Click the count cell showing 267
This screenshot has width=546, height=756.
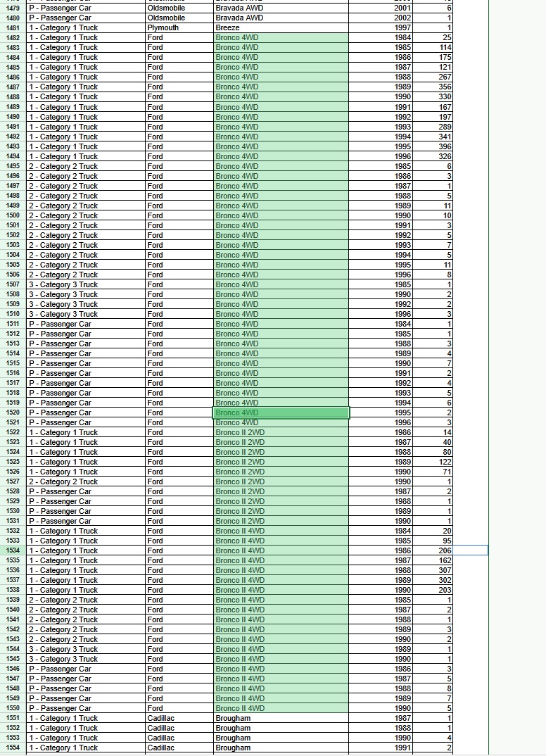433,77
